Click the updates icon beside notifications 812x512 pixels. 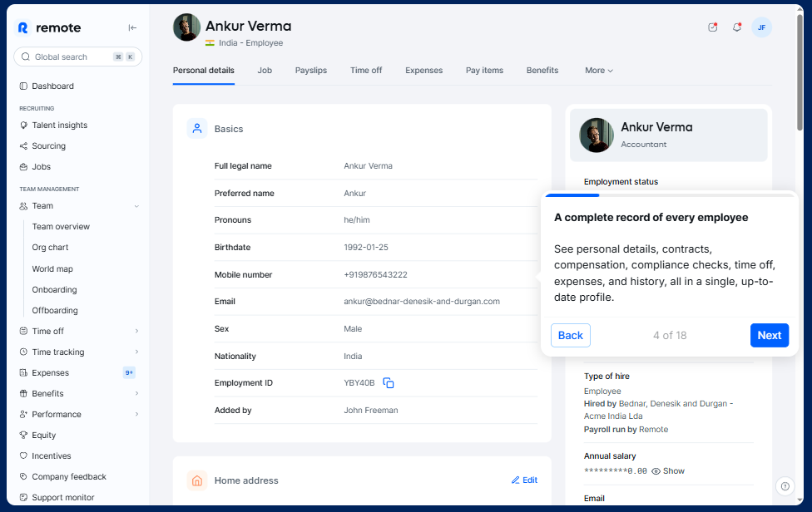coord(712,27)
